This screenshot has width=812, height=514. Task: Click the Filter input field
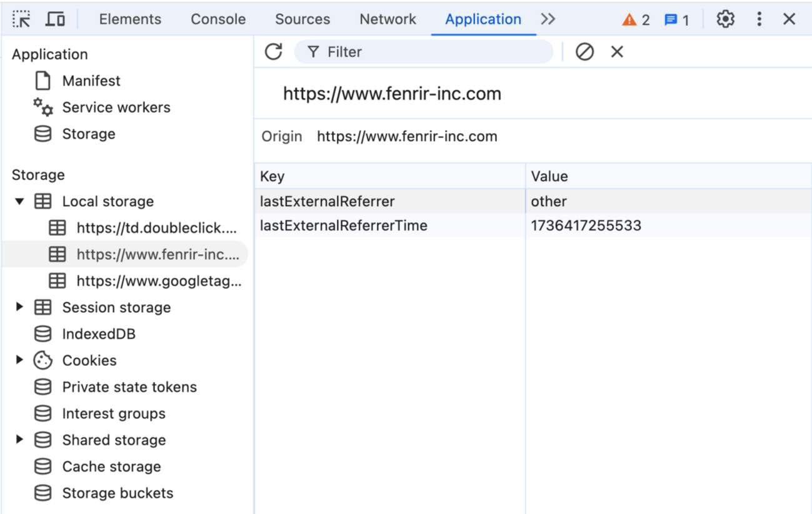click(431, 52)
